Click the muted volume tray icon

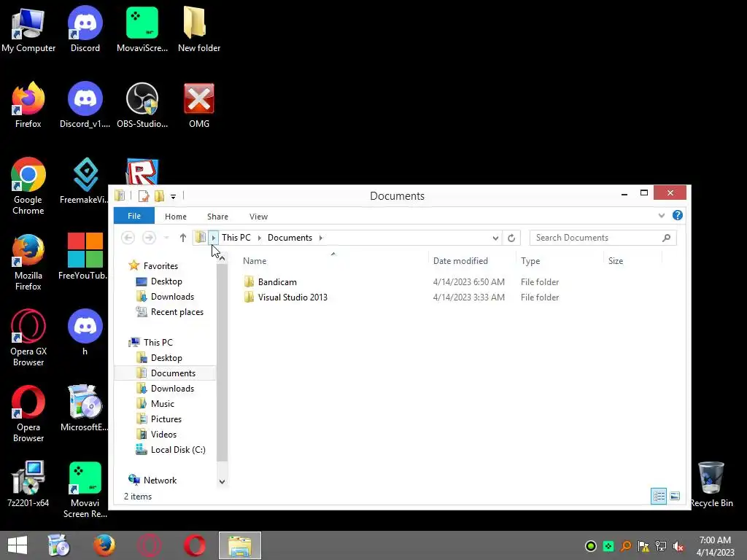coord(678,546)
